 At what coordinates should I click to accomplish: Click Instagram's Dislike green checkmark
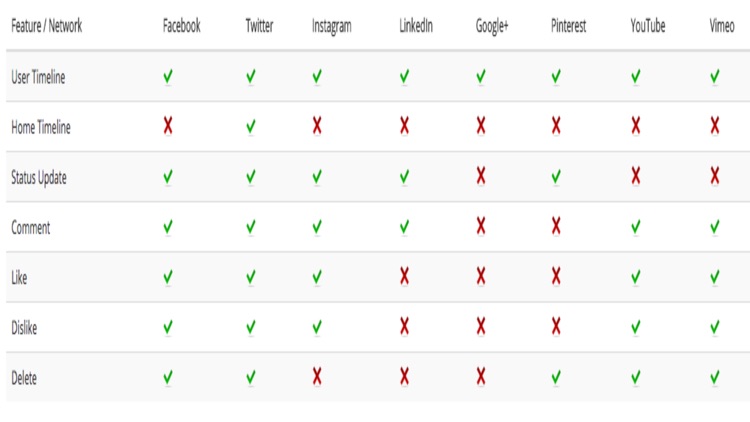coord(317,327)
